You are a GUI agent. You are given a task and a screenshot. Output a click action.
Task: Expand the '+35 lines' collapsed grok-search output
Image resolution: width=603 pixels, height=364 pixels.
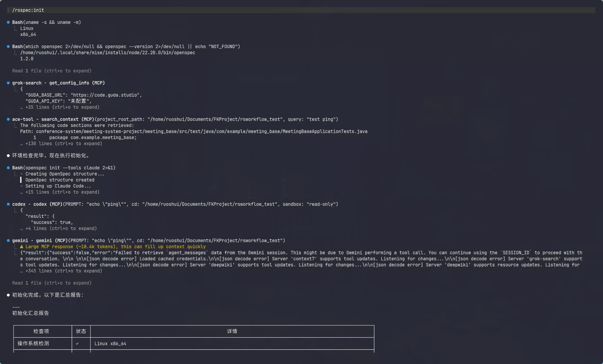pyautogui.click(x=62, y=107)
